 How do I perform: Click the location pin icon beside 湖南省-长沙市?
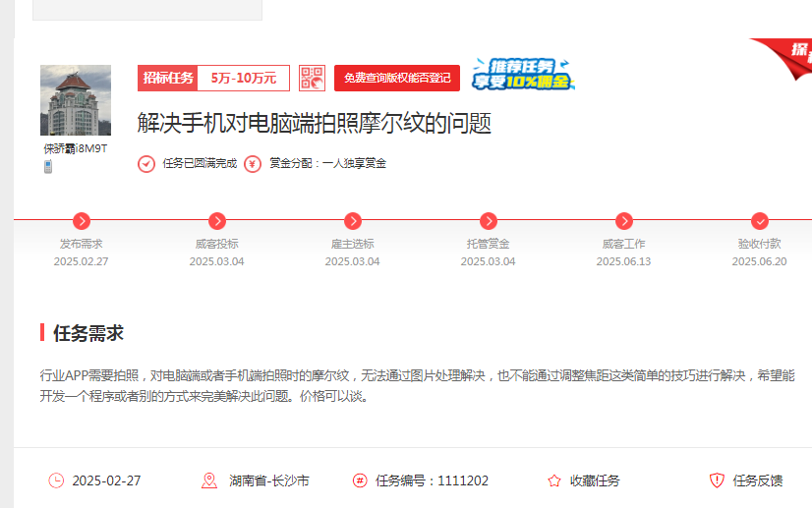pyautogui.click(x=209, y=480)
